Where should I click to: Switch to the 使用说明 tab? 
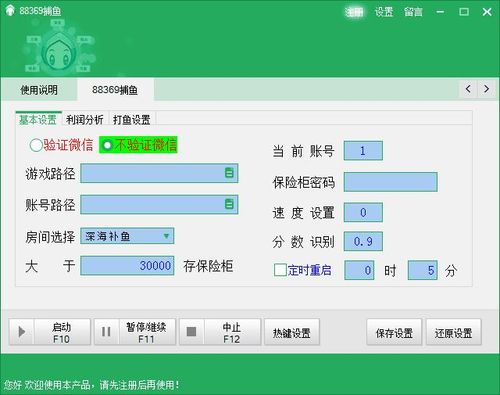(39, 90)
